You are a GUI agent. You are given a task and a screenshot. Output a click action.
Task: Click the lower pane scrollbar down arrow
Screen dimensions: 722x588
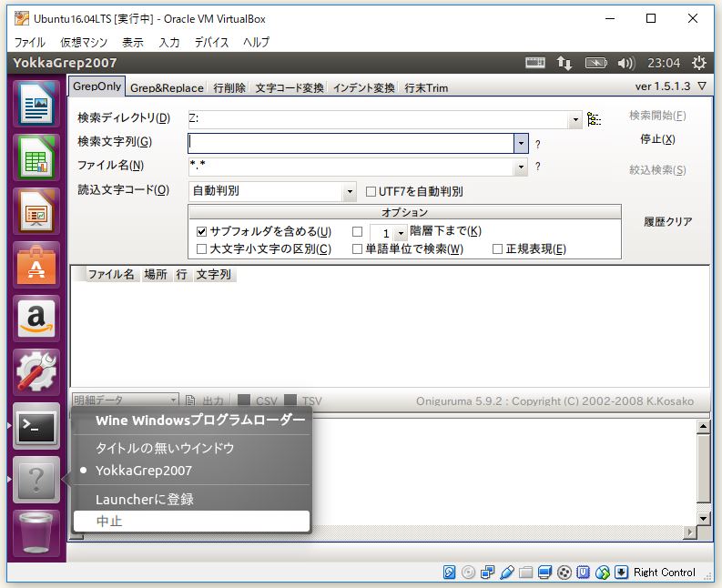coord(703,519)
